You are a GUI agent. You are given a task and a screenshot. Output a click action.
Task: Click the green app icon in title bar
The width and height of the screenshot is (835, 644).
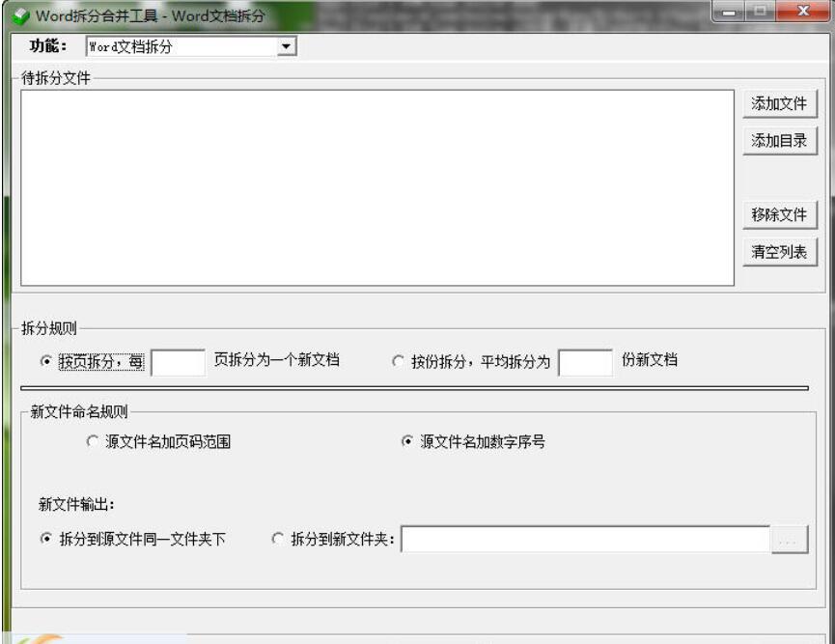21,16
